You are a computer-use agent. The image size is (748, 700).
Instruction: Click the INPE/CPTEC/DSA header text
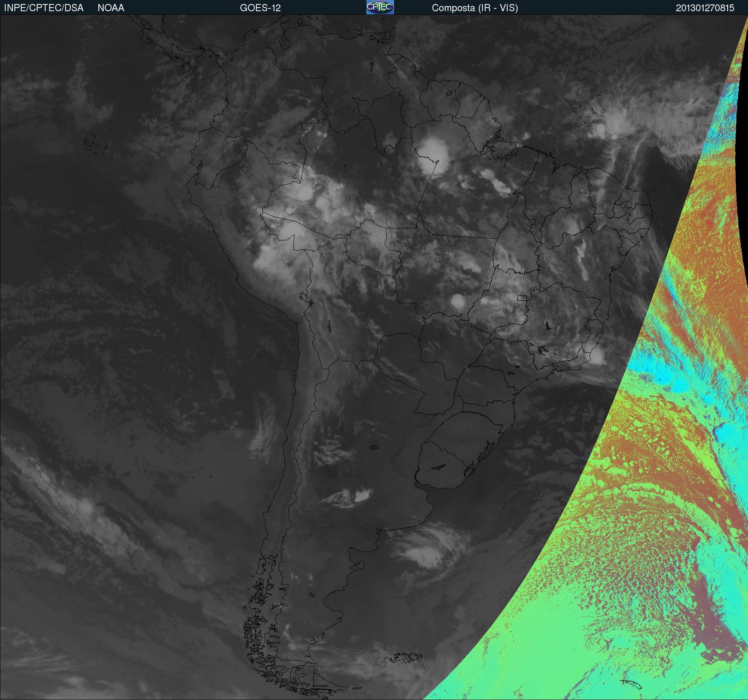(44, 8)
